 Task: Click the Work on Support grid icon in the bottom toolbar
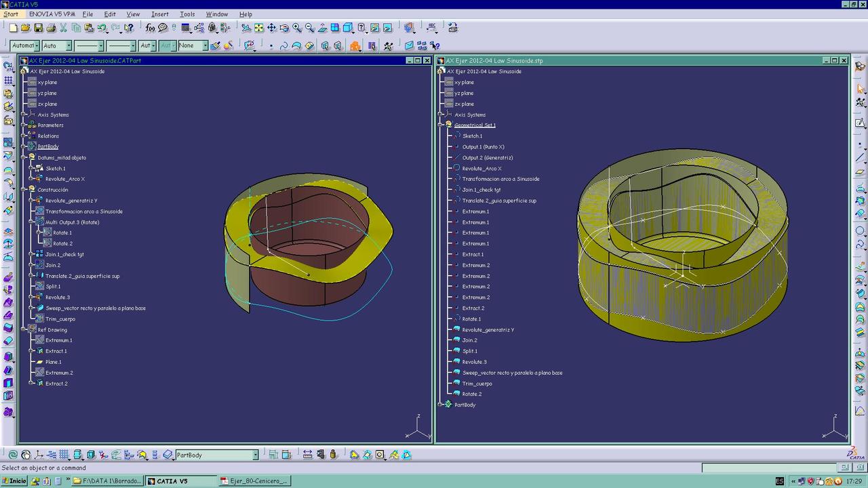click(64, 455)
